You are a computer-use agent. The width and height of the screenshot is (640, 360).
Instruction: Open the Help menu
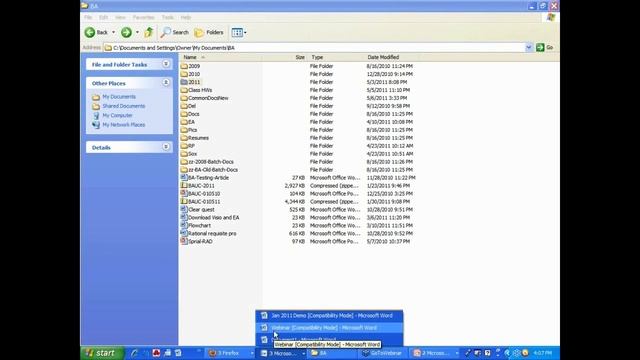point(186,18)
